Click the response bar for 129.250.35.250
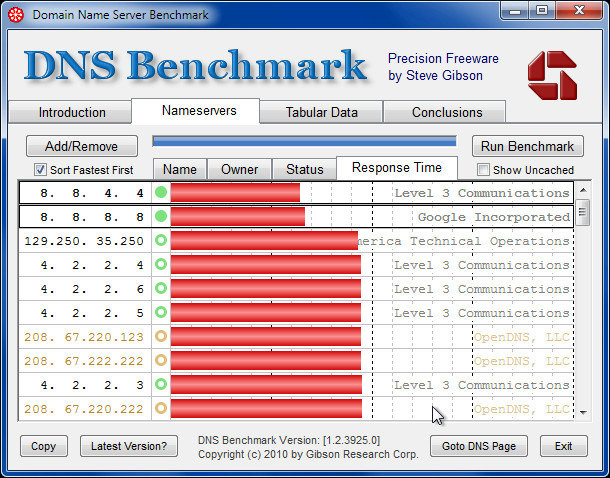 pyautogui.click(x=264, y=240)
